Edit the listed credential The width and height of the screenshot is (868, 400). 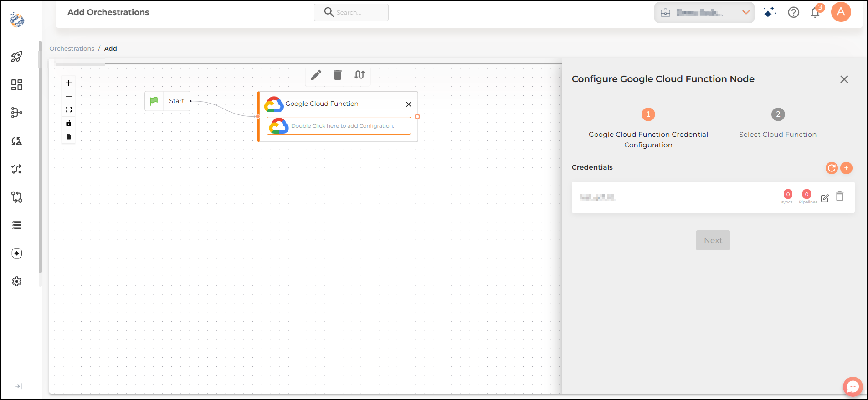click(825, 198)
